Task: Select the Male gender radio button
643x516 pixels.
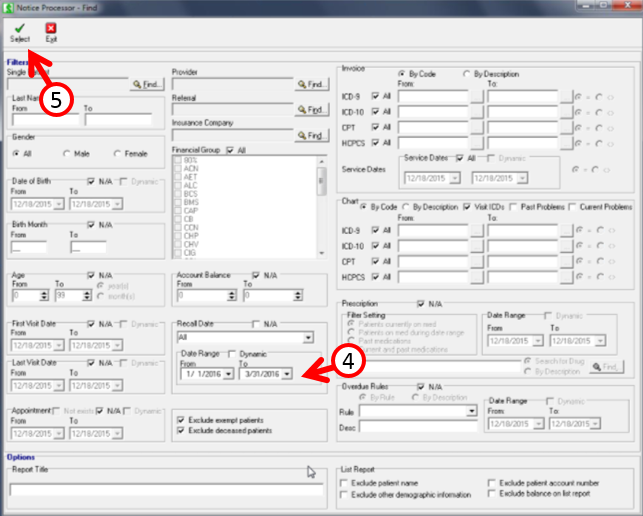Action: coord(67,153)
